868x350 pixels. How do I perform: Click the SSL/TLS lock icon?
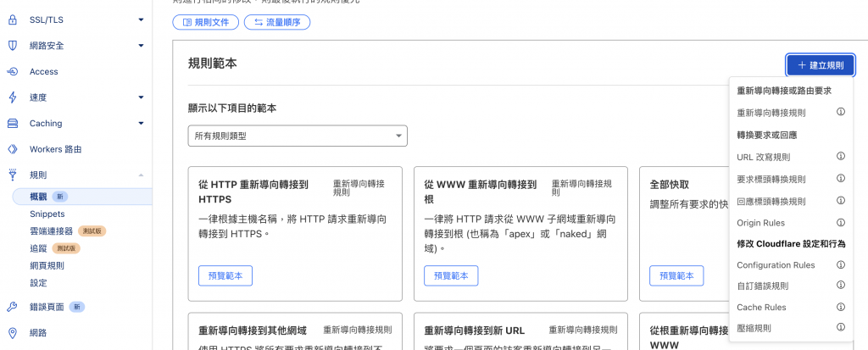pyautogui.click(x=12, y=20)
